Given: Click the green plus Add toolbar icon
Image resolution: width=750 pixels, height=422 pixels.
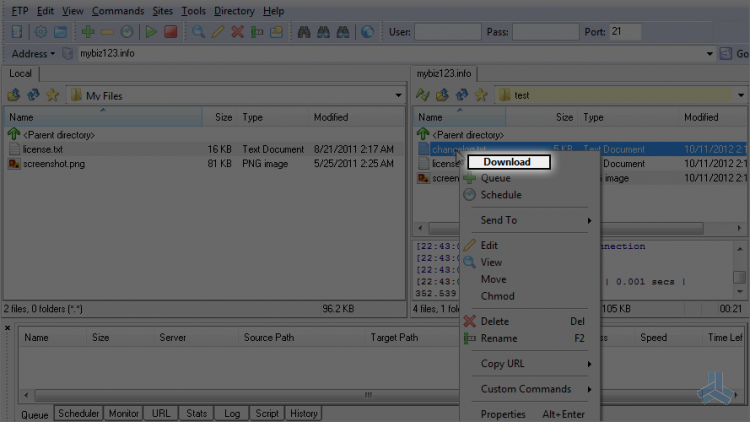Looking at the screenshot, I should click(x=88, y=32).
